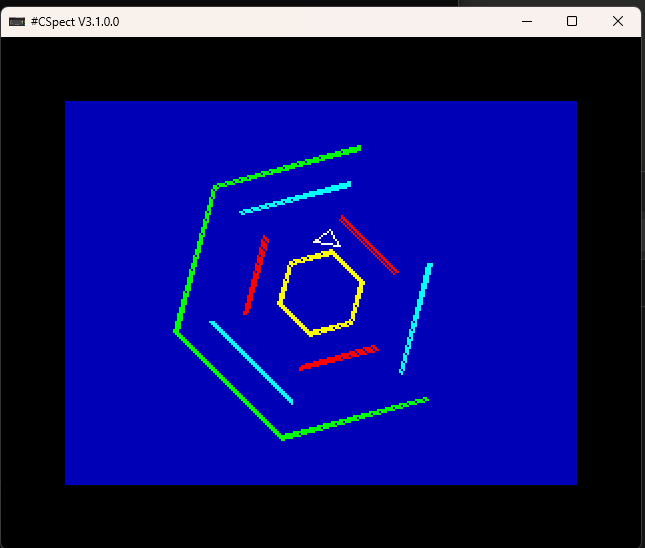Click the green wall's bottom corner vertex

[283, 438]
